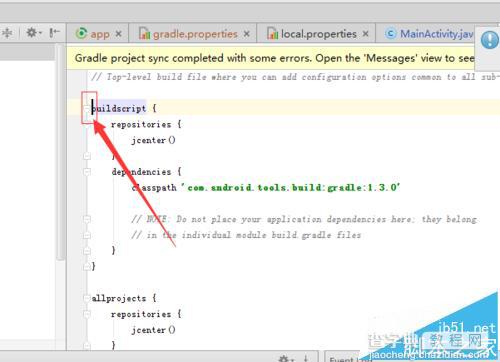Viewport: 500px width, 362px height.
Task: Close the gradle.properties tab
Action: 246,34
